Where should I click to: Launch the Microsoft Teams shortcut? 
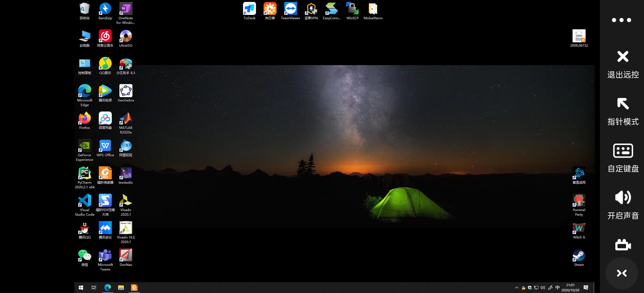click(105, 260)
